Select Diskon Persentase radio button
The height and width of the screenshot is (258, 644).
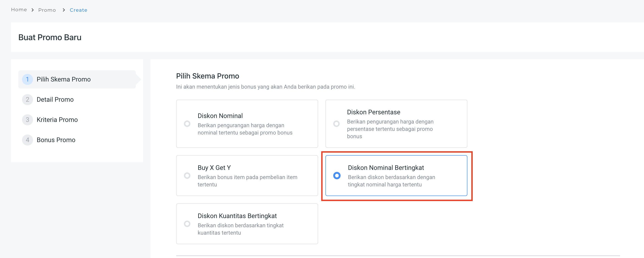(336, 124)
